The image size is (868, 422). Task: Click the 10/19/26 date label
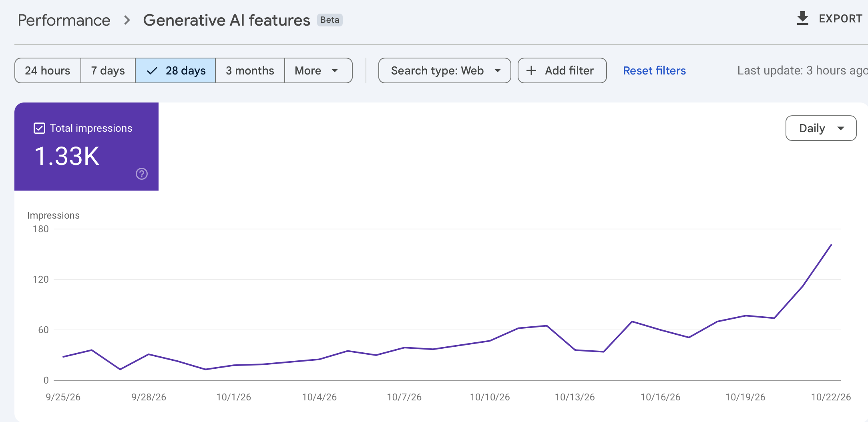pos(745,397)
